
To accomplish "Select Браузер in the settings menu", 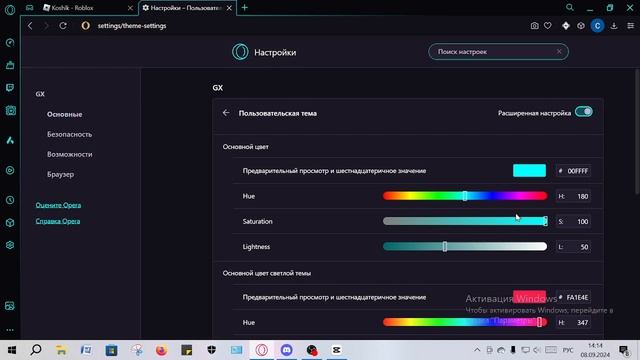I will pos(60,174).
